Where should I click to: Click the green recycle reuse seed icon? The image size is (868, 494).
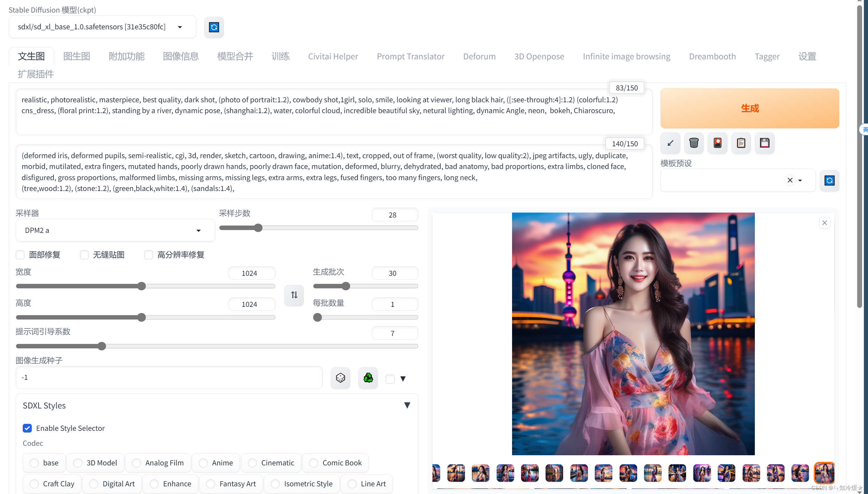[368, 378]
